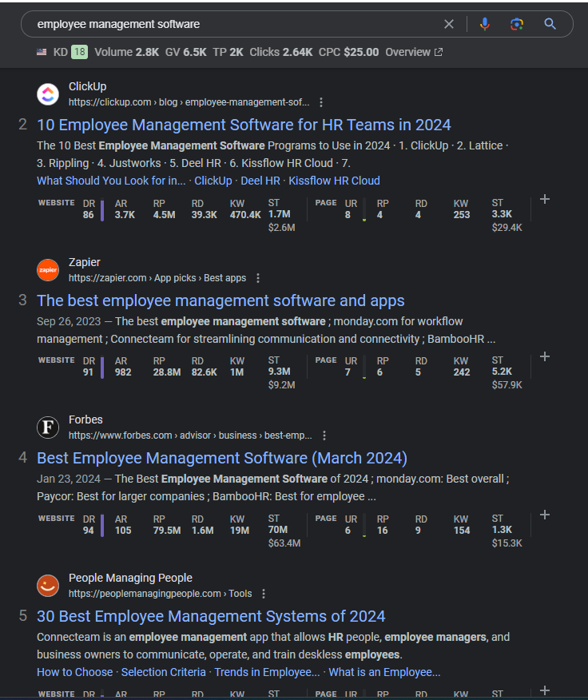This screenshot has width=588, height=700.
Task: Expand Zapier result metrics with plus icon
Action: point(545,356)
